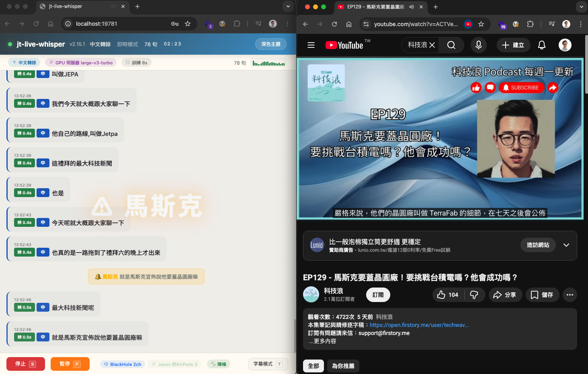The width and height of the screenshot is (588, 374).
Task: Clear the YouTube search text with X
Action: (432, 45)
